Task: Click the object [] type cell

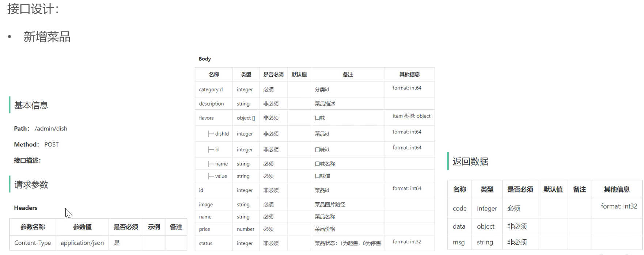Action: tap(246, 118)
